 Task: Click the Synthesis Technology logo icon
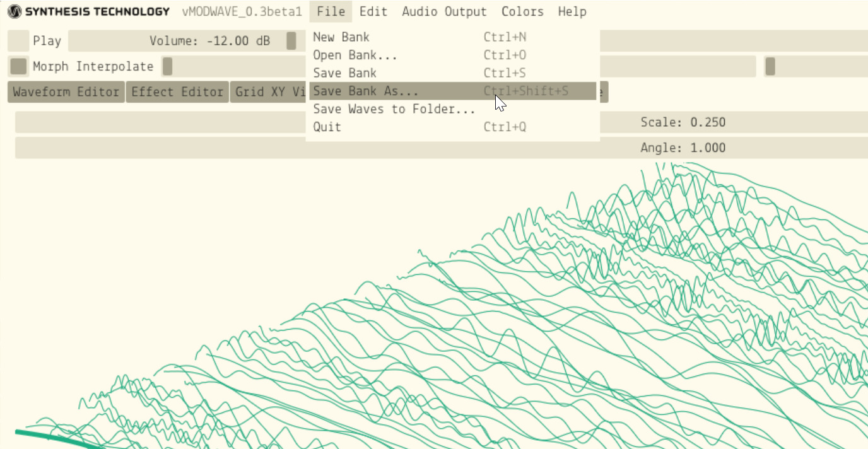(x=15, y=11)
